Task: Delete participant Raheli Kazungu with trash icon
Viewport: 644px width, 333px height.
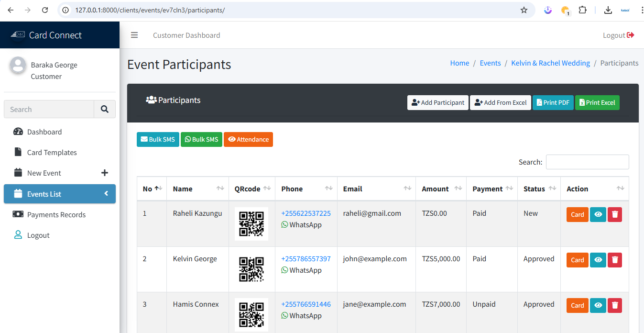Action: pos(615,214)
